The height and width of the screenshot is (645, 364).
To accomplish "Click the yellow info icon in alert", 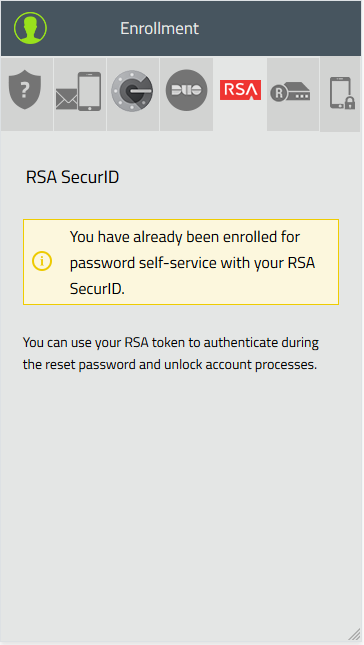I will point(42,261).
